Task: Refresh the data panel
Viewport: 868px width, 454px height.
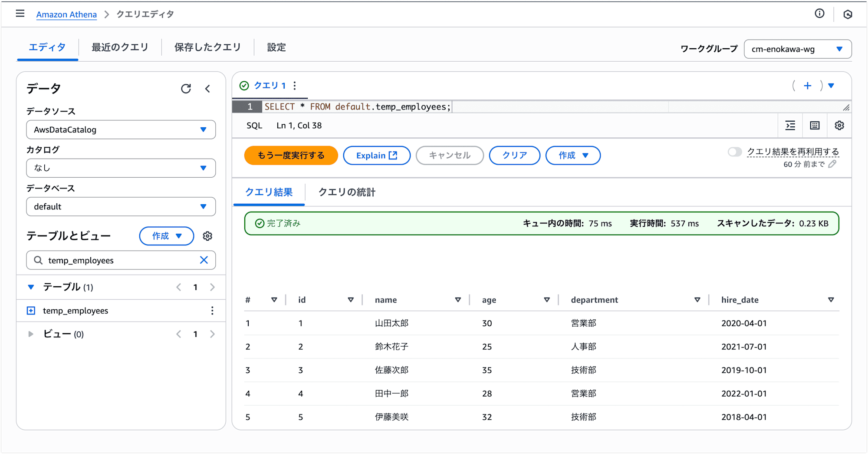Action: pos(186,89)
